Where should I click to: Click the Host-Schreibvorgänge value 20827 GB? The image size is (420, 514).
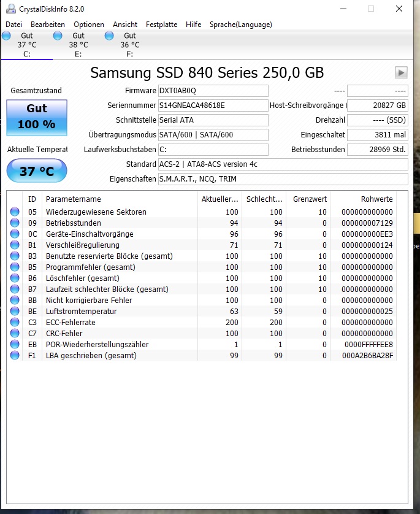pyautogui.click(x=378, y=105)
